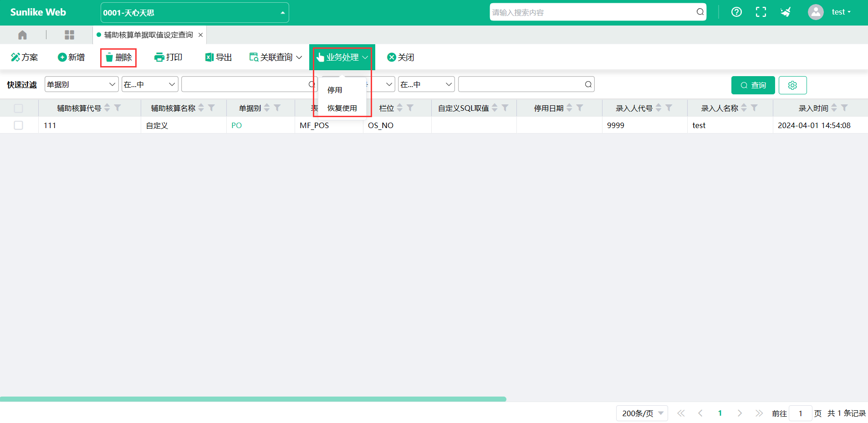Open the 单据别 filter field dropdown
Viewport: 868px width, 423px height.
pyautogui.click(x=82, y=84)
